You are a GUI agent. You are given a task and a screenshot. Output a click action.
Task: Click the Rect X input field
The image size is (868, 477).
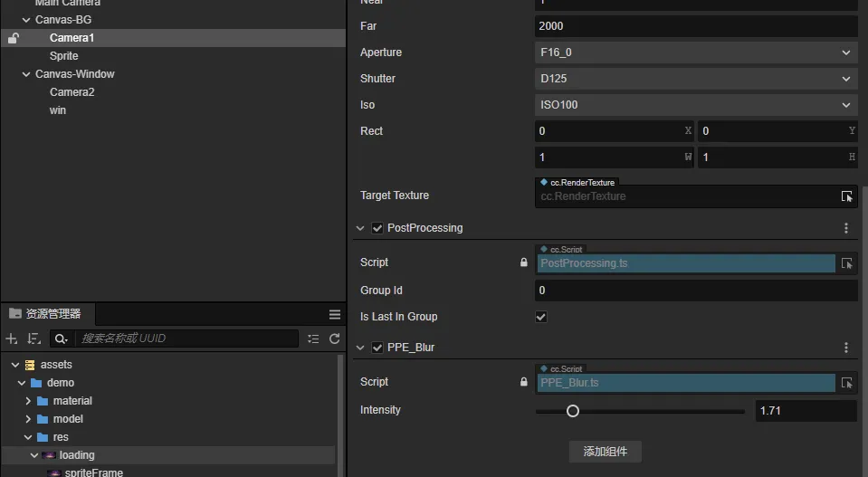coord(614,131)
